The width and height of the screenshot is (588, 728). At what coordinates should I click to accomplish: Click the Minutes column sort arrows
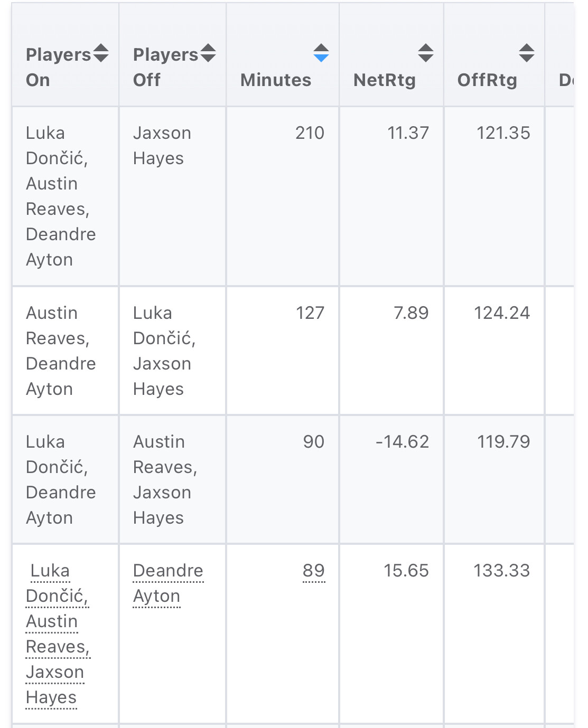(x=321, y=53)
